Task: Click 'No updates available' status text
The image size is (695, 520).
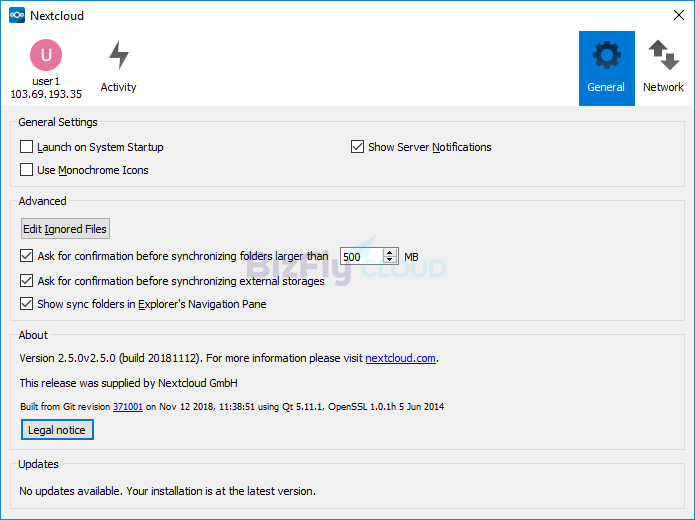Action: pos(168,491)
